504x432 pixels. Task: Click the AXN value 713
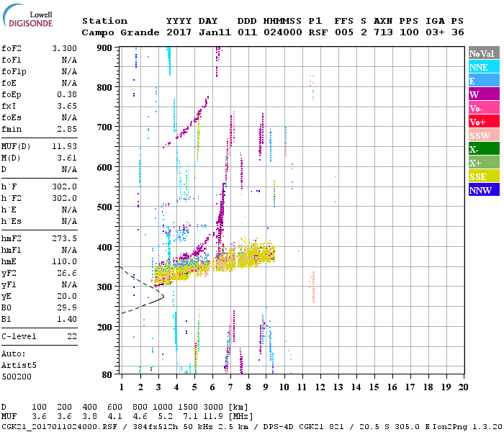383,32
